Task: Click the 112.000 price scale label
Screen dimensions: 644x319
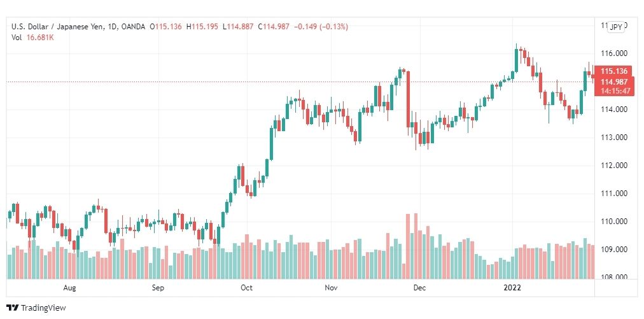Action: [x=613, y=166]
